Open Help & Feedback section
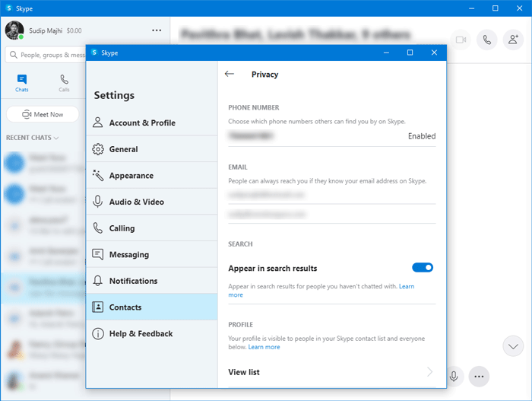 click(152, 333)
